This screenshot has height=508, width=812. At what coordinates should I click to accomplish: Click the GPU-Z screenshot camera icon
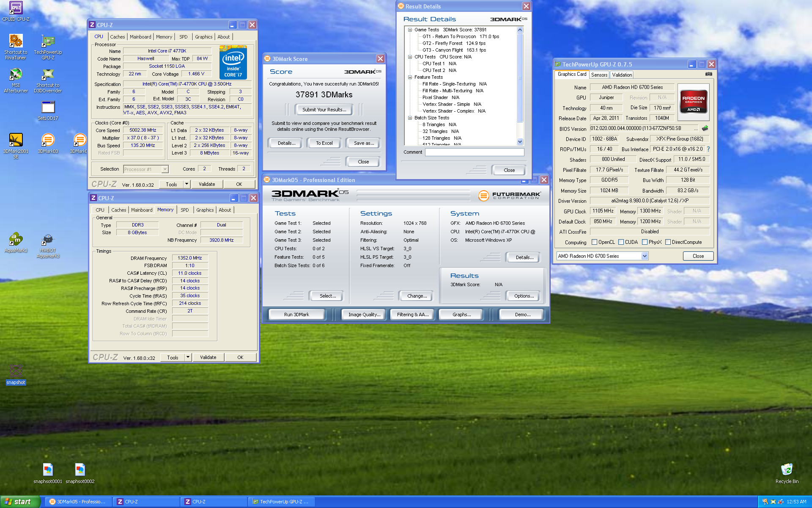coord(709,74)
